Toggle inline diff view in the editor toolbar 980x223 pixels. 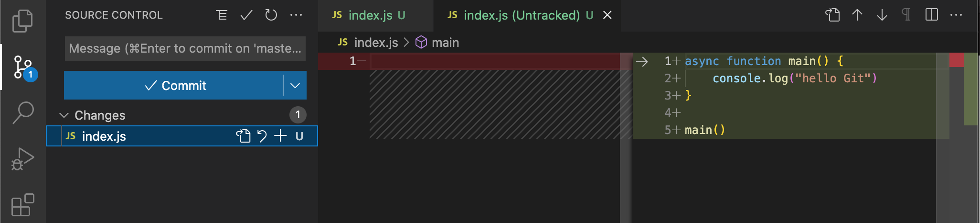pos(931,15)
